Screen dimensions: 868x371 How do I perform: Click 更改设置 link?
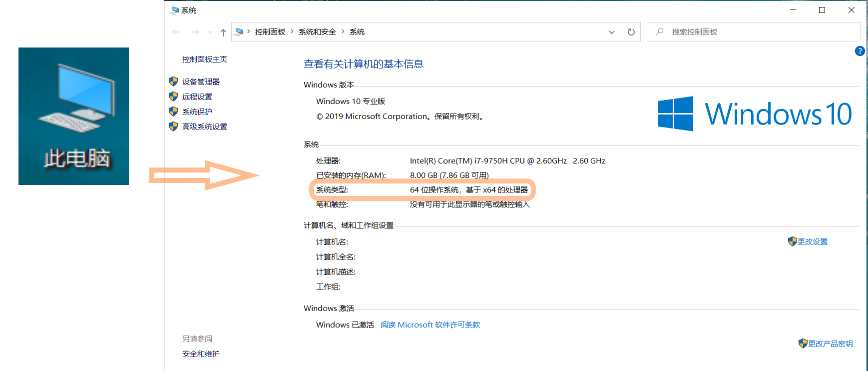coord(813,241)
